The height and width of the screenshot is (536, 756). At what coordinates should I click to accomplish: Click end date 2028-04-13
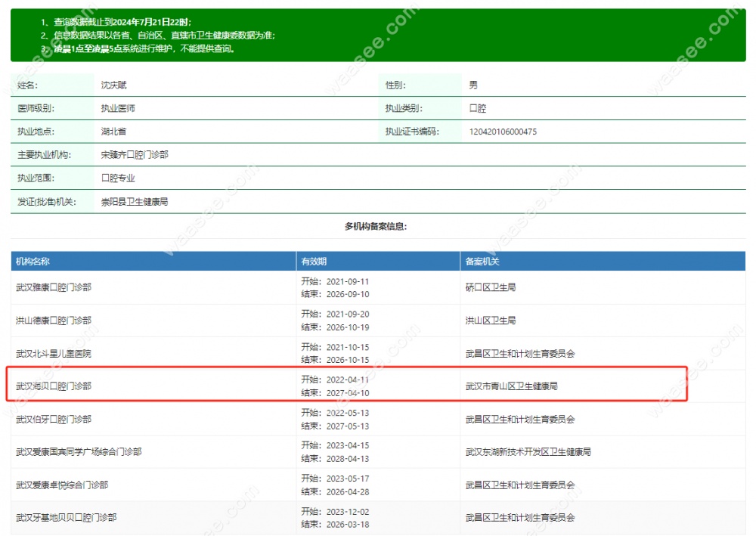click(348, 459)
